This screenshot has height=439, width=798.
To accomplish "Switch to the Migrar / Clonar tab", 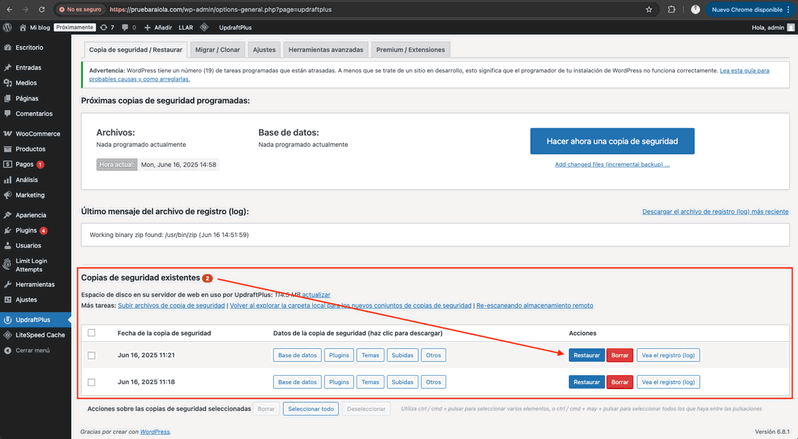I will [218, 49].
